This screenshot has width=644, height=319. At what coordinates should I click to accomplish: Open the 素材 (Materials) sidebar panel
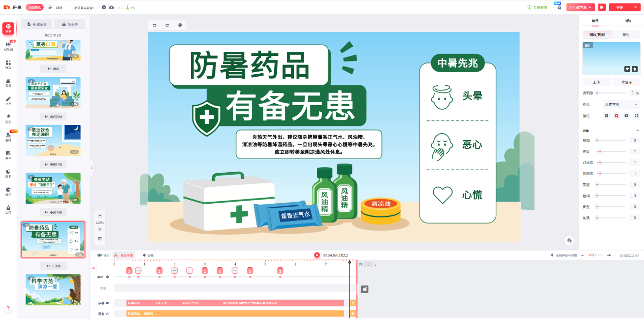tap(8, 155)
